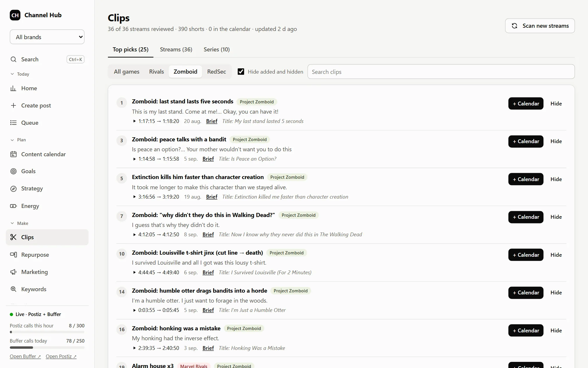Image resolution: width=588 pixels, height=368 pixels.
Task: Select the Zomboid game filter
Action: pyautogui.click(x=185, y=72)
